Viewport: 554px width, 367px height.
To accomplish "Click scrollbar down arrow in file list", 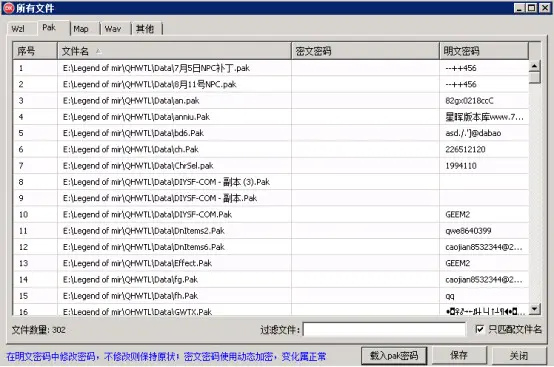I will 535,309.
